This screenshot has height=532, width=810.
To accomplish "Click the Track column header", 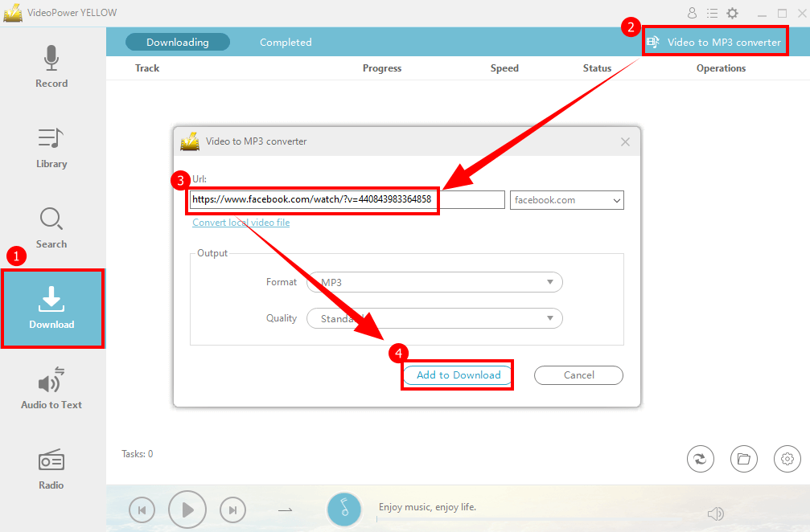I will pos(147,68).
